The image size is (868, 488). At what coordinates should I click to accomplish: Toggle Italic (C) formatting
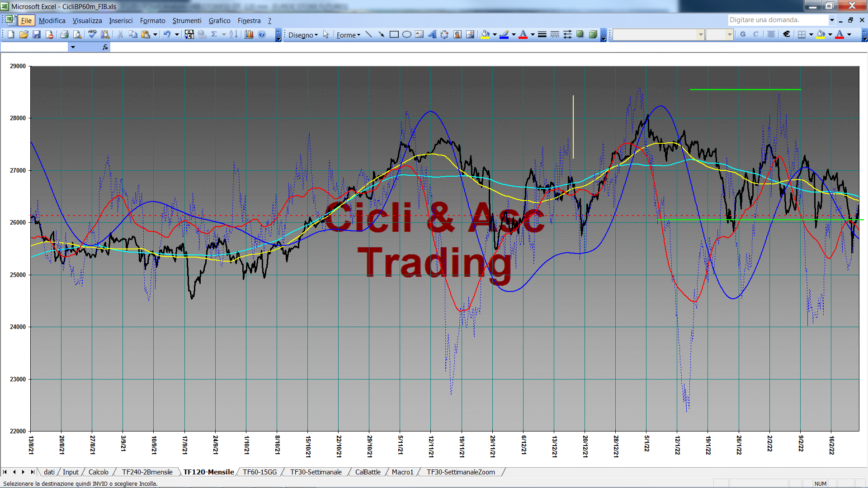[x=755, y=34]
